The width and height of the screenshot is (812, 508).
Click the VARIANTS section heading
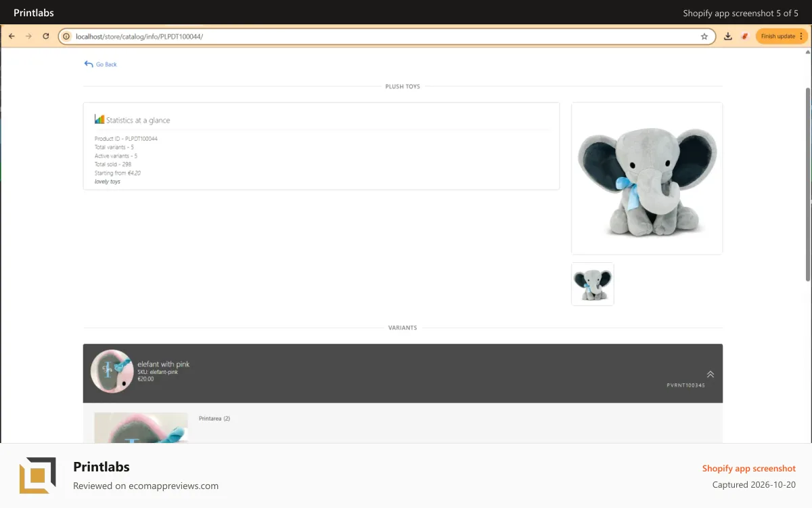[403, 328]
